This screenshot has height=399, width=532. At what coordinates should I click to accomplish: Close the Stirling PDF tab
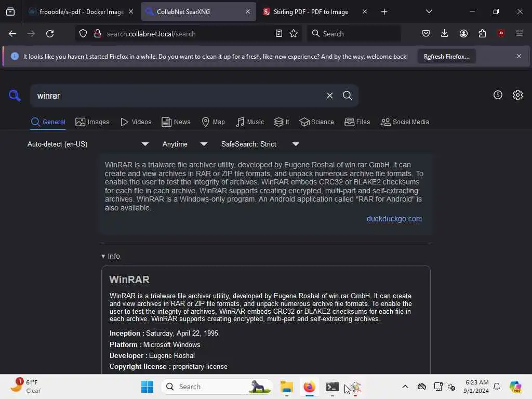point(365,11)
